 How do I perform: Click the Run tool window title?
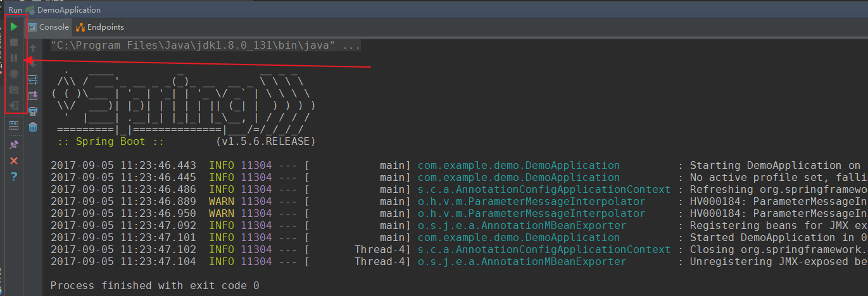tap(15, 10)
